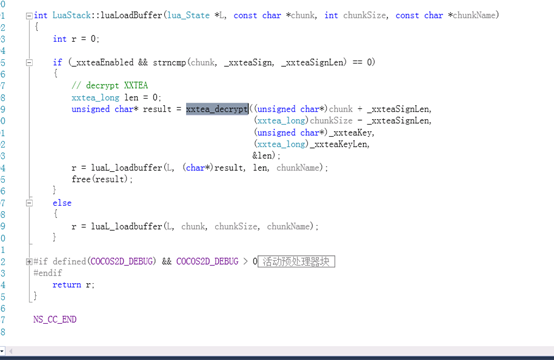Open the dropdown arrow at the editor's bottom-left
This screenshot has width=554, height=360.
pyautogui.click(x=2, y=351)
